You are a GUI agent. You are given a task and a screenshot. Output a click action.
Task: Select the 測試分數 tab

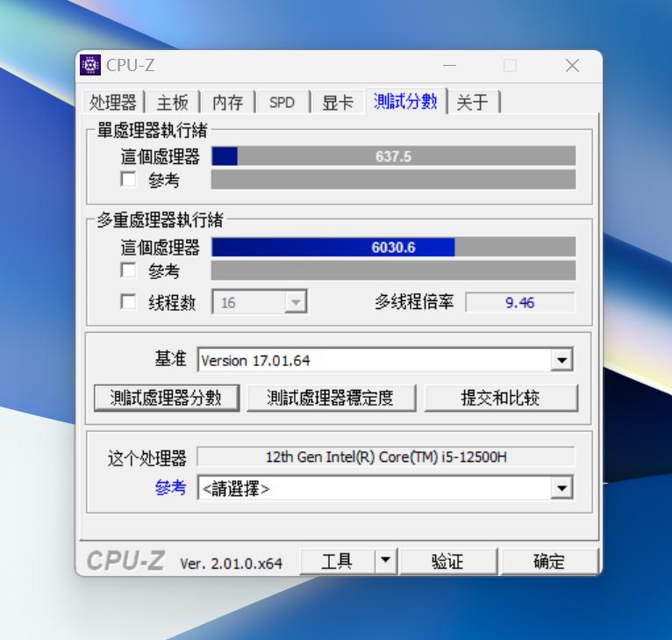[x=405, y=101]
